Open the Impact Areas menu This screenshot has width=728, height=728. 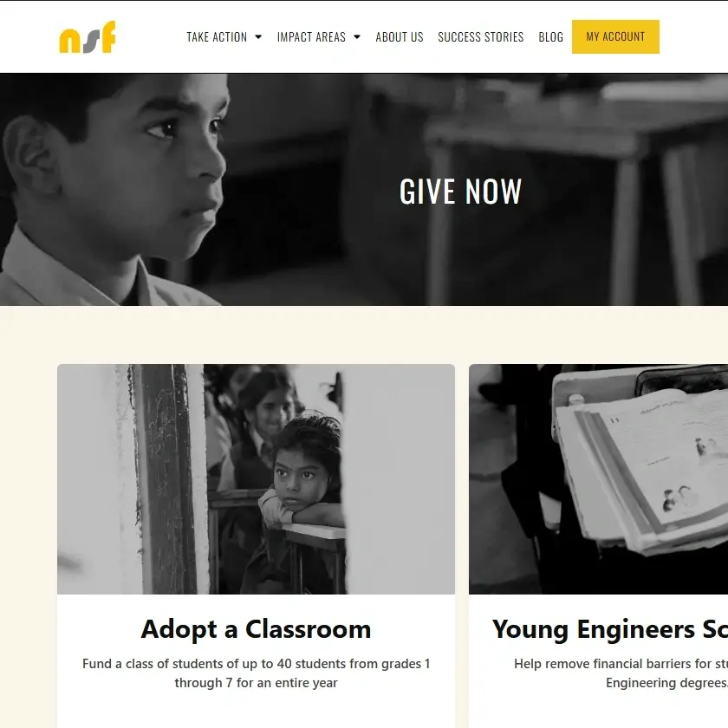(x=311, y=37)
